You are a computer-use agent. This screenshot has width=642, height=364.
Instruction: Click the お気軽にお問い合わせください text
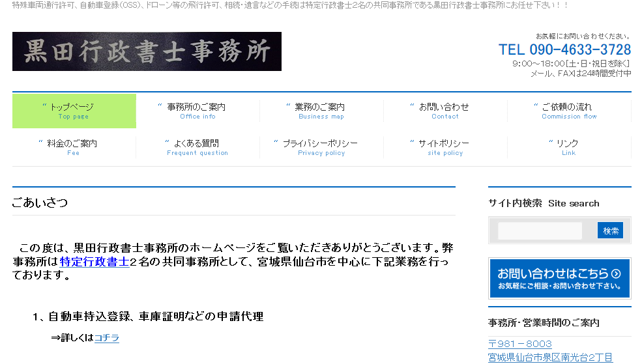pyautogui.click(x=583, y=36)
